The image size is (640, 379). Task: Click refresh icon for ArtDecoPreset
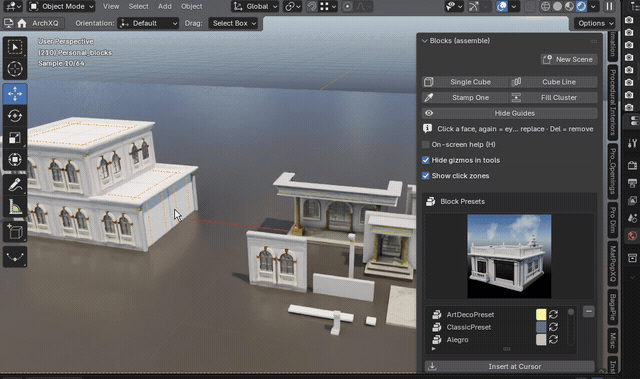click(553, 314)
